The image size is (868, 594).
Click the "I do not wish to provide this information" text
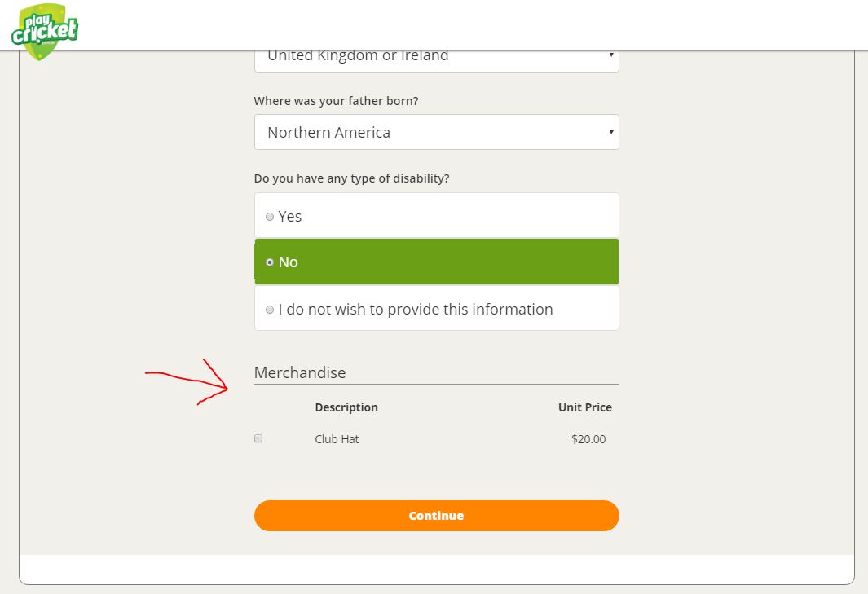416,309
